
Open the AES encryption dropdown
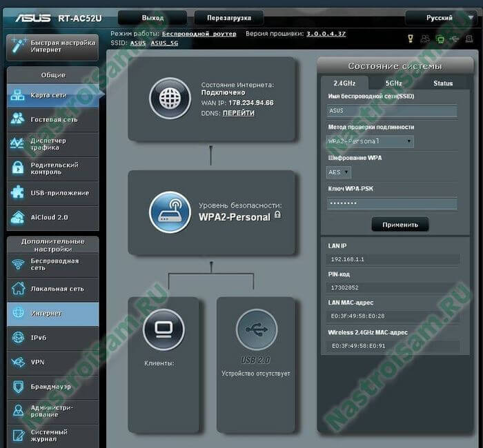click(338, 172)
